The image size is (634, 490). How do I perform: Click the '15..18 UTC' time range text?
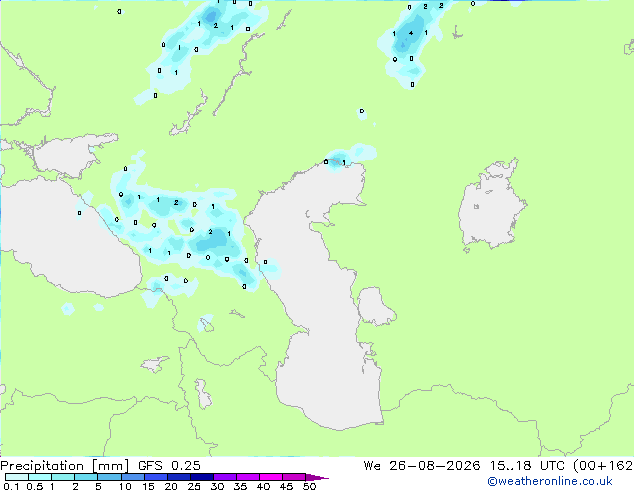pyautogui.click(x=526, y=466)
